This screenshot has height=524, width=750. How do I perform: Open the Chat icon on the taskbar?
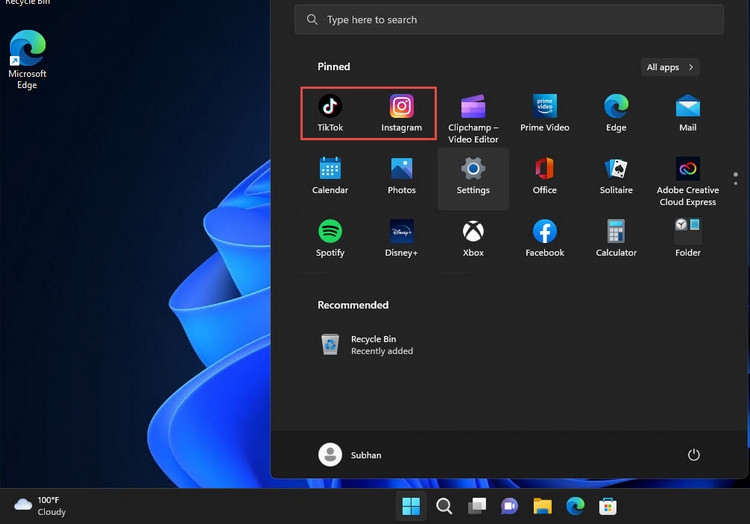coord(509,506)
